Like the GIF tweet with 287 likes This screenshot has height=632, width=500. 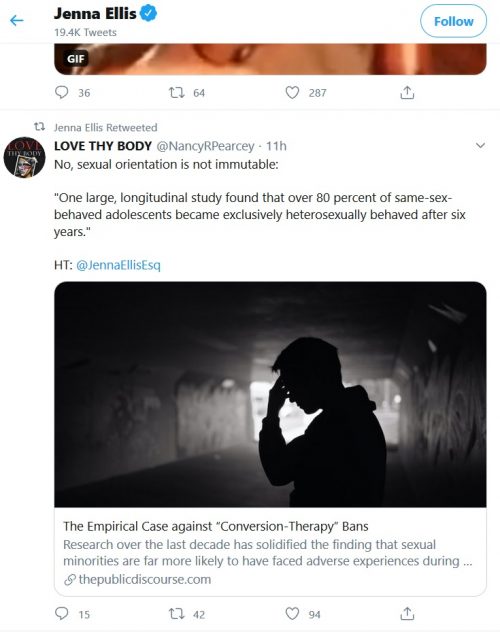click(292, 93)
